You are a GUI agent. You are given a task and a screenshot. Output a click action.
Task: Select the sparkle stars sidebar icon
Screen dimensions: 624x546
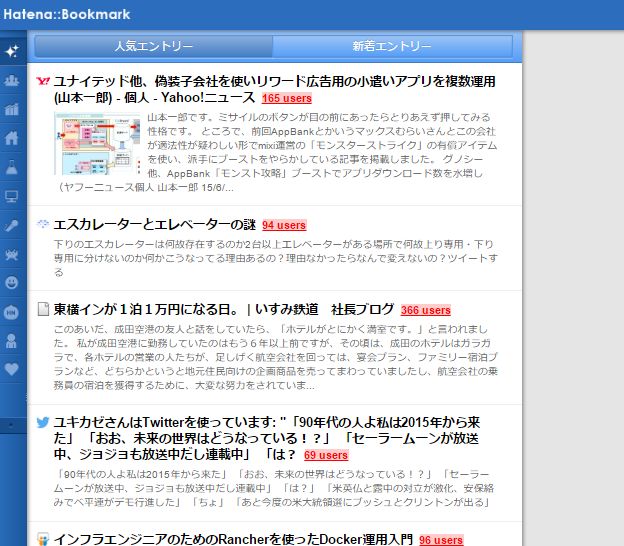click(12, 51)
